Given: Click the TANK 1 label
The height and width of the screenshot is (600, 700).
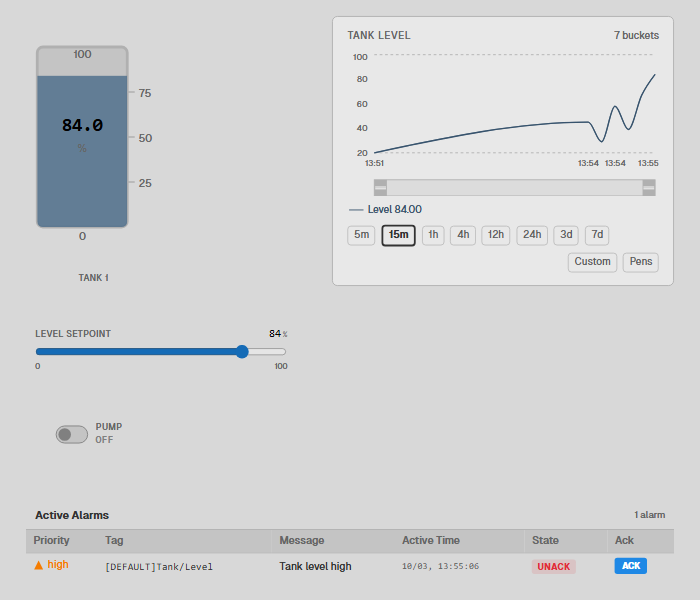Looking at the screenshot, I should coord(93,278).
